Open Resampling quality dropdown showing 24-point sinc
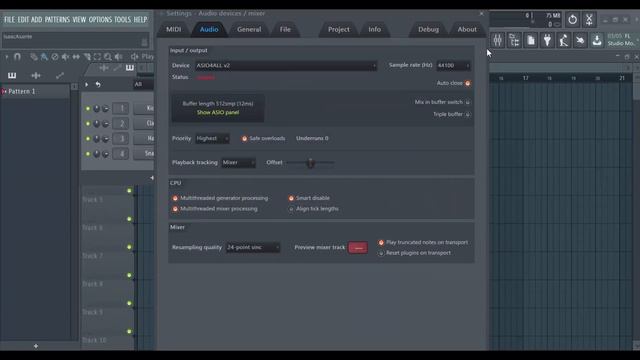 click(x=253, y=247)
